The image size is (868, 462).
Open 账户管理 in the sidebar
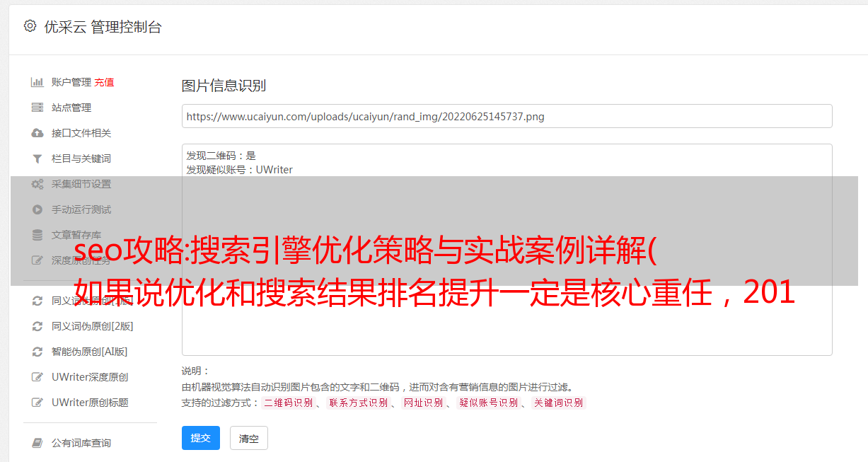tap(71, 82)
